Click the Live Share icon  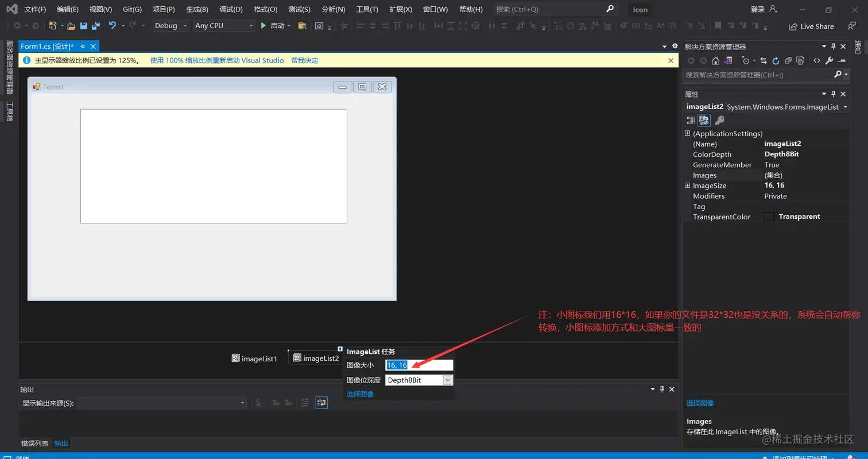pos(793,26)
